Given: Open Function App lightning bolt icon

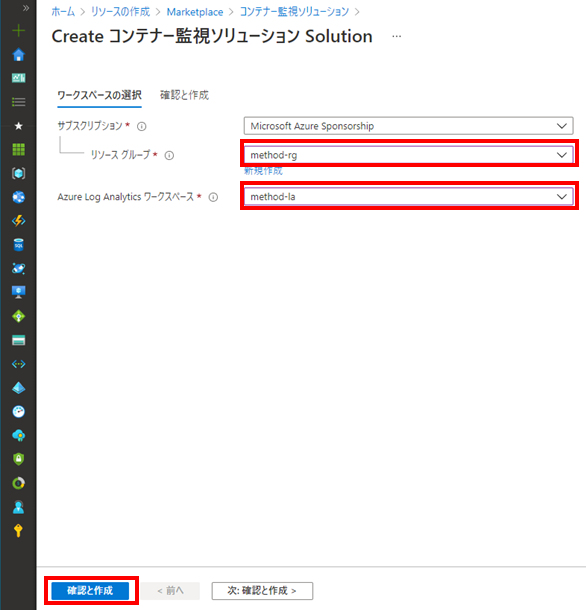Looking at the screenshot, I should 19,221.
